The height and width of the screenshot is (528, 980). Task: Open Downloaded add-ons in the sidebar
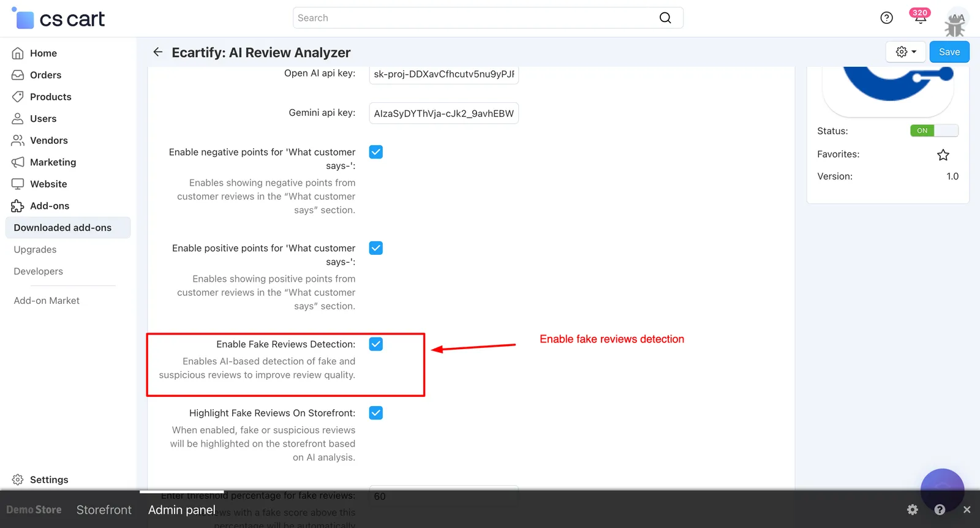click(68, 228)
